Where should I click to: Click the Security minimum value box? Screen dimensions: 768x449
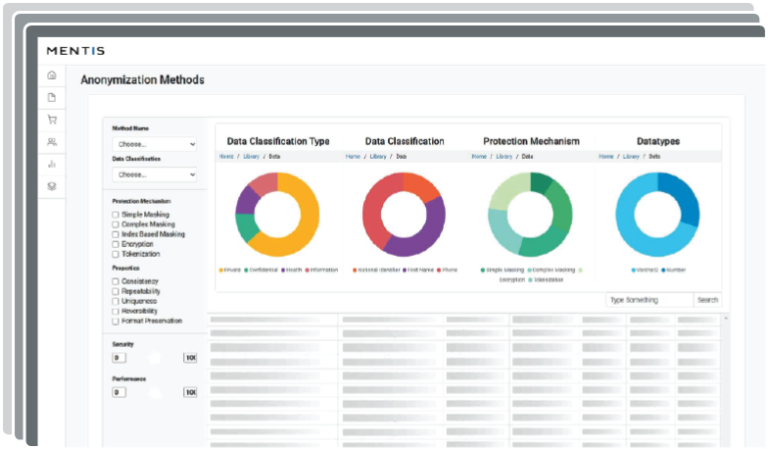[117, 357]
